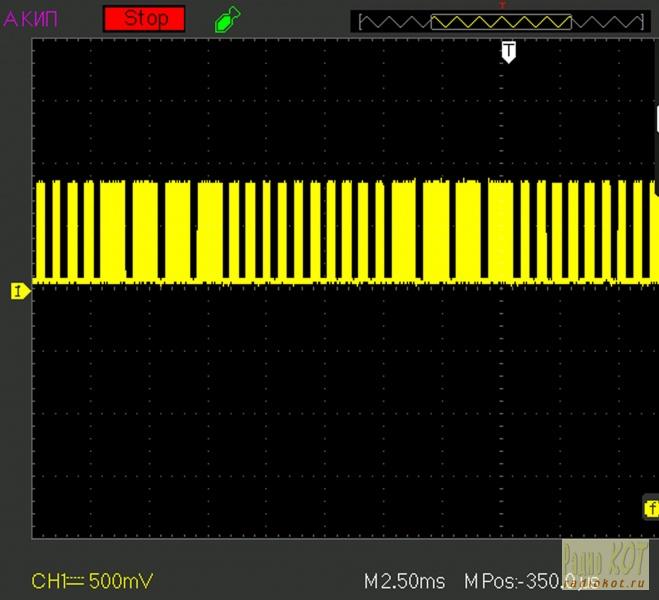Click the right white section of memory bar
The height and width of the screenshot is (600, 659).
click(x=607, y=21)
